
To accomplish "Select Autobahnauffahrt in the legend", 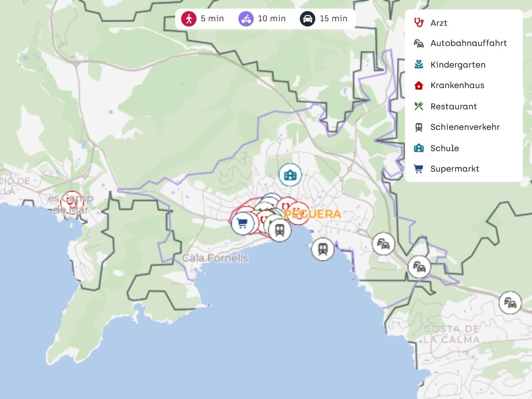I will (x=468, y=43).
